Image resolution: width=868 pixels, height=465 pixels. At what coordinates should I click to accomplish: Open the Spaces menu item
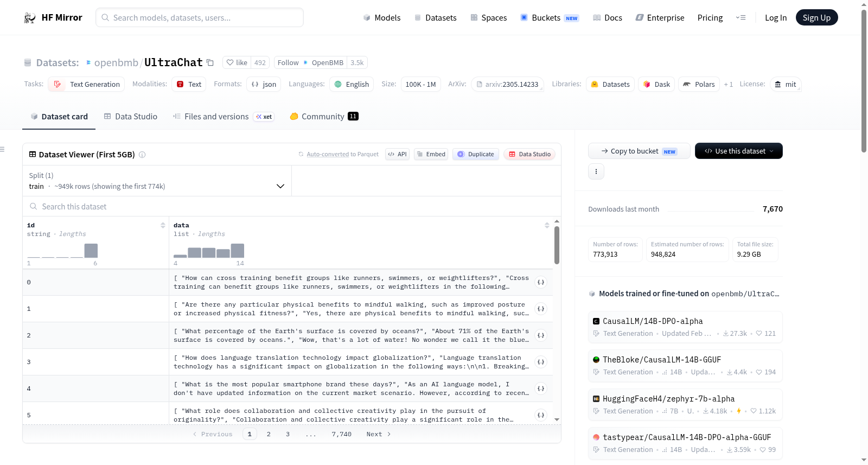(x=489, y=18)
